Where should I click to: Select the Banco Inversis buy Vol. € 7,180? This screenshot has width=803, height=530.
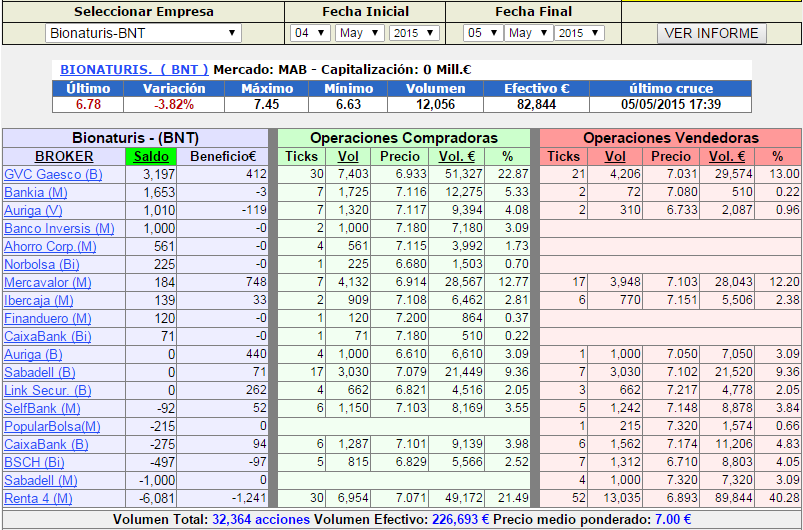click(x=467, y=228)
